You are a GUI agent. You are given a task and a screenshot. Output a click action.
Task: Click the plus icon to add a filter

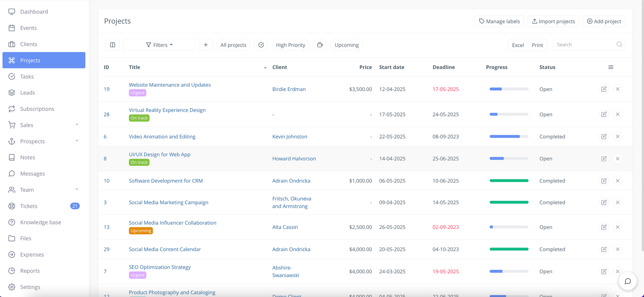pyautogui.click(x=206, y=45)
